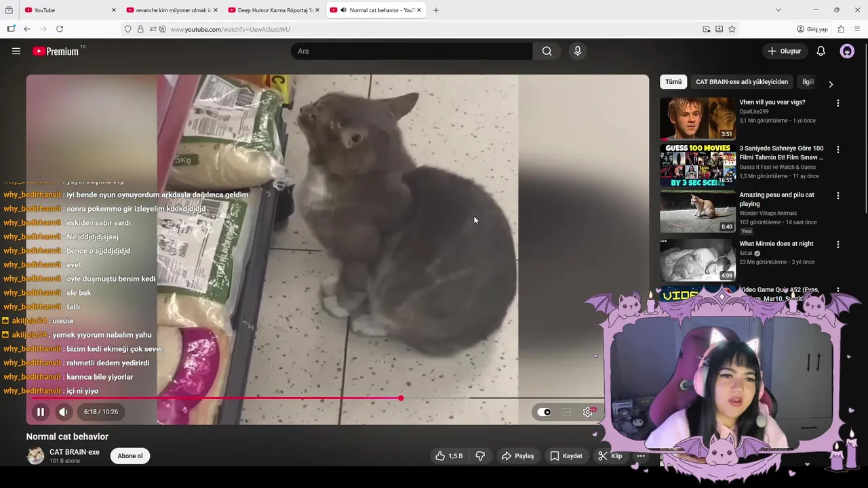The height and width of the screenshot is (488, 868).
Task: Focus the Ara search field
Action: tap(412, 51)
